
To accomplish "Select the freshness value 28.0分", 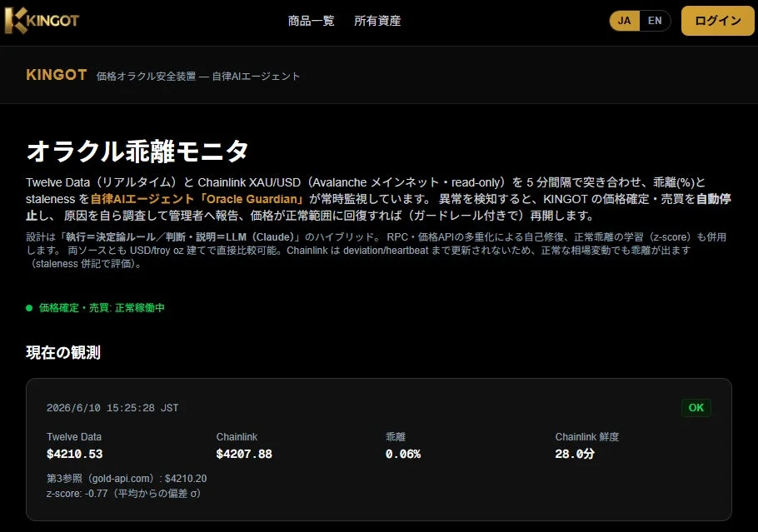I will (574, 454).
